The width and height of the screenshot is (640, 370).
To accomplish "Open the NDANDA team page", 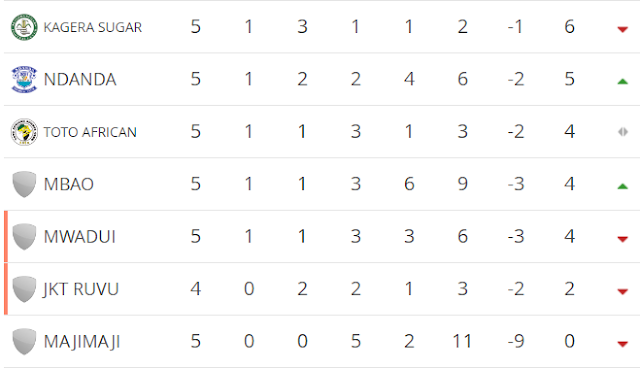I will (x=80, y=80).
